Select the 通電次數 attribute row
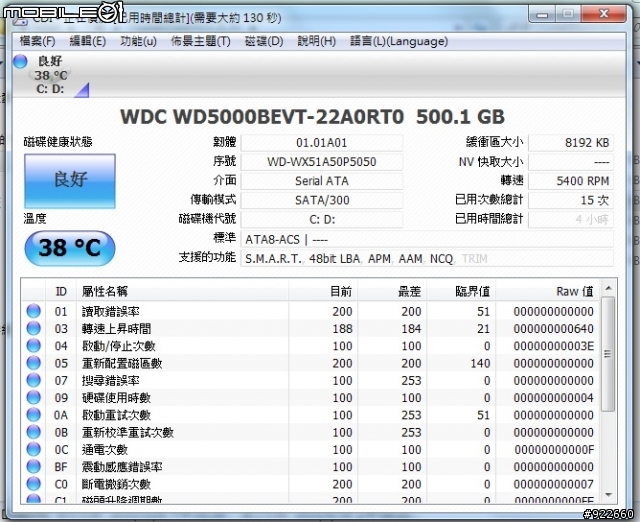This screenshot has height=522, width=640. pyautogui.click(x=311, y=450)
